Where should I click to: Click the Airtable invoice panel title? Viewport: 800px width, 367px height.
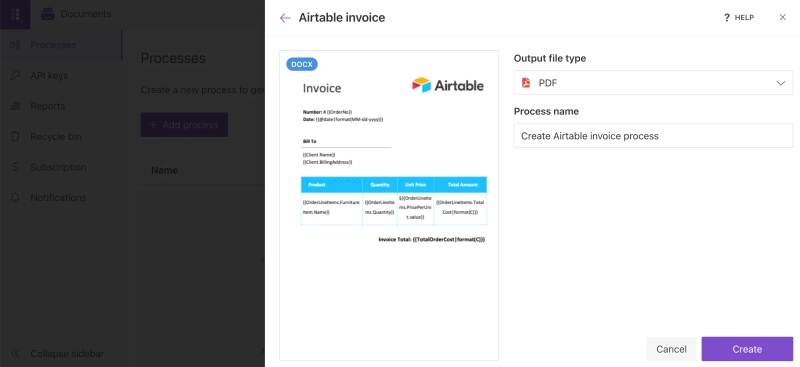click(342, 18)
